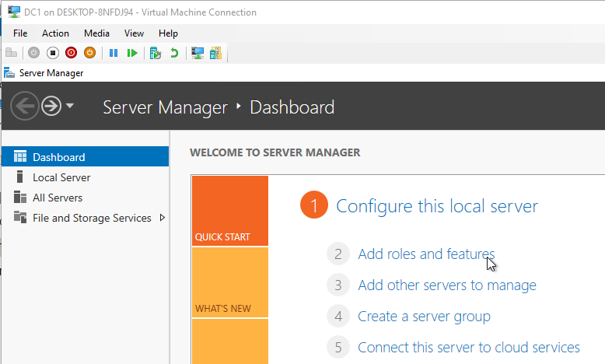The width and height of the screenshot is (605, 364).
Task: Click the grey Start VM power icon
Action: (x=34, y=53)
